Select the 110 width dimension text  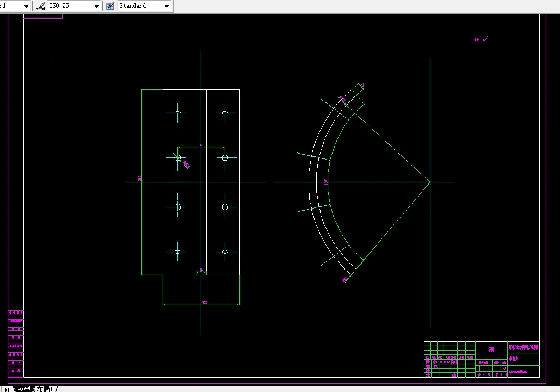(x=205, y=302)
